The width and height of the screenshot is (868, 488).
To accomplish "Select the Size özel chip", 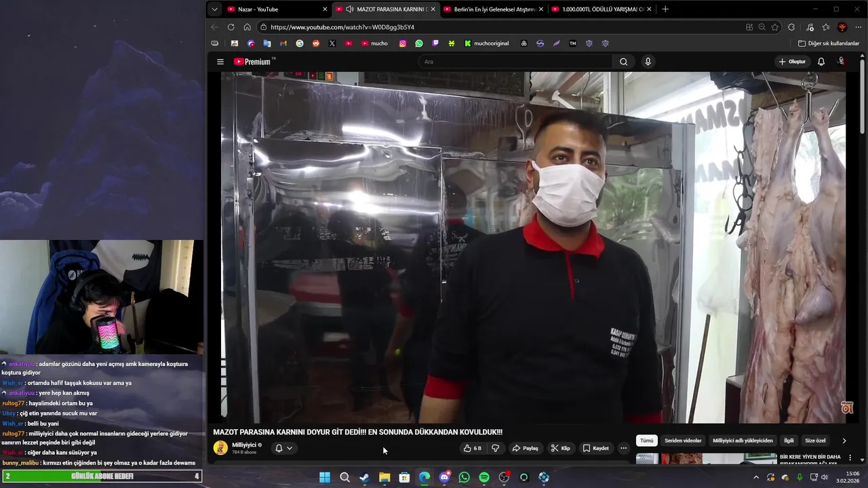I will coord(815,441).
